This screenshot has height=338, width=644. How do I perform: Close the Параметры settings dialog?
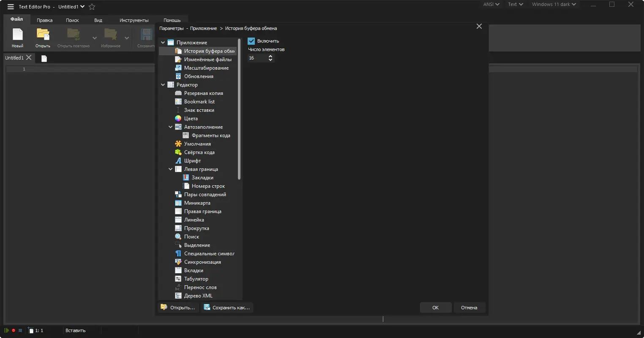tap(479, 26)
